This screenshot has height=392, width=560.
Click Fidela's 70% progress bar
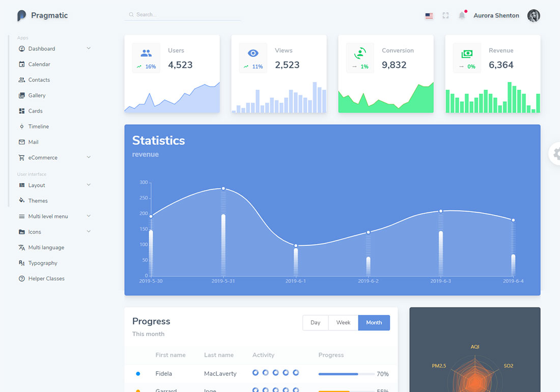pos(347,374)
